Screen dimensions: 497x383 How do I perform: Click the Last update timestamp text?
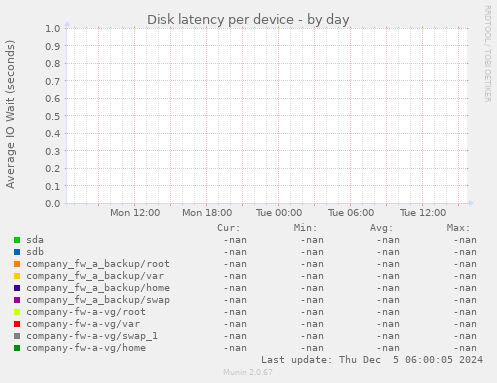372,360
